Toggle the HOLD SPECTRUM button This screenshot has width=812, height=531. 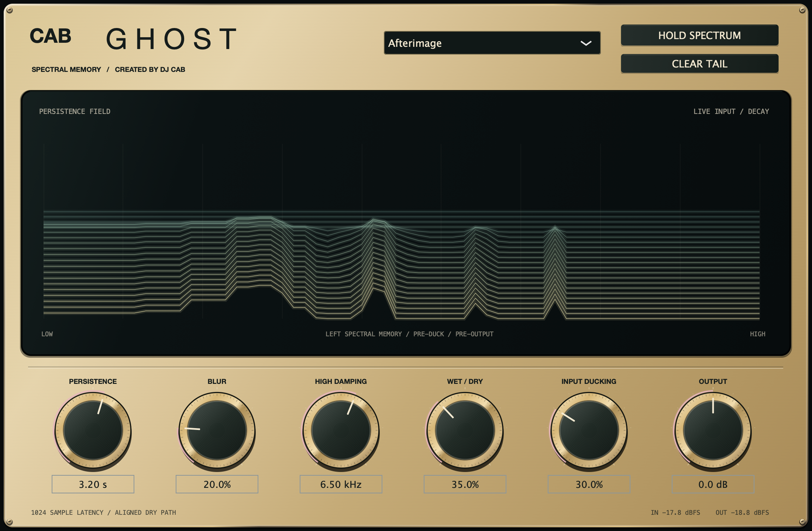699,35
